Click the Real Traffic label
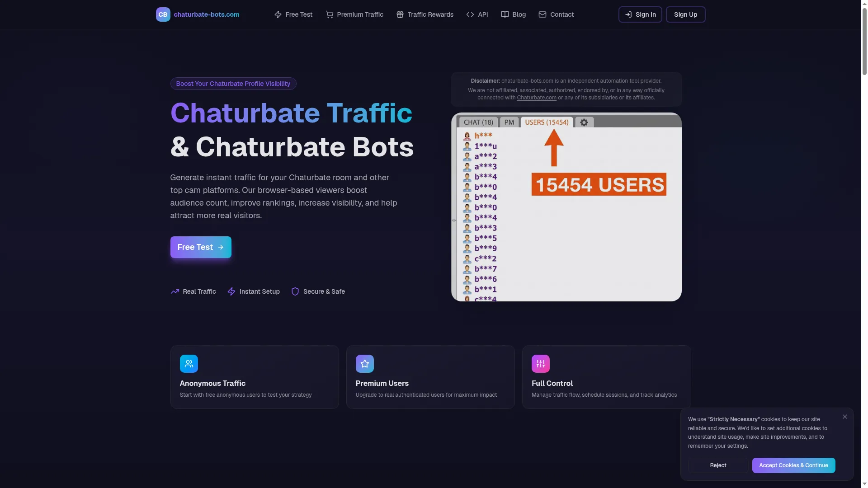This screenshot has height=488, width=868. pos(199,291)
